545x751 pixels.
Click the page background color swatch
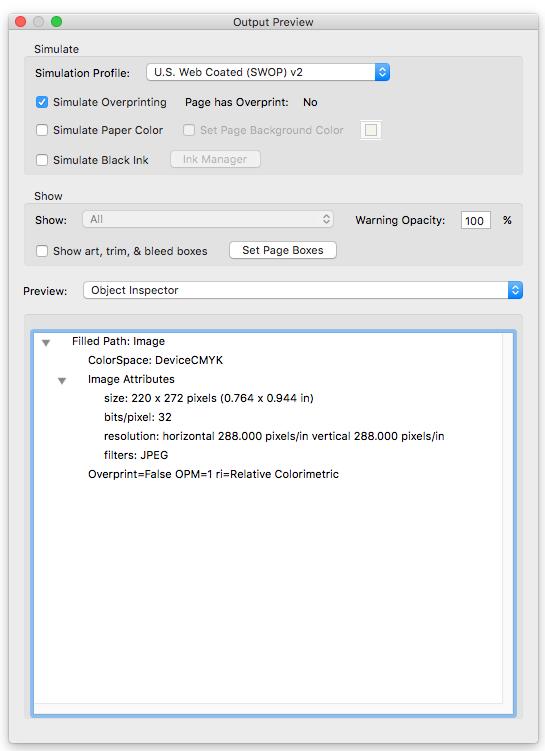point(371,130)
